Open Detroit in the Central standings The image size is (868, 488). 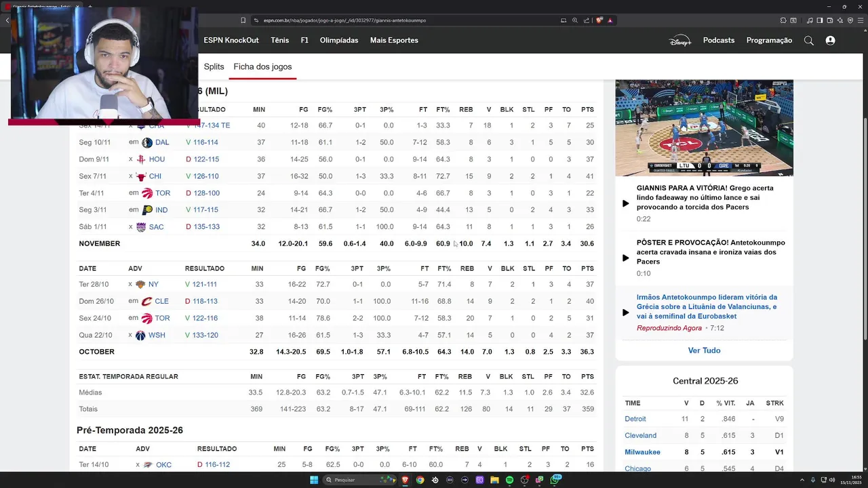635,419
